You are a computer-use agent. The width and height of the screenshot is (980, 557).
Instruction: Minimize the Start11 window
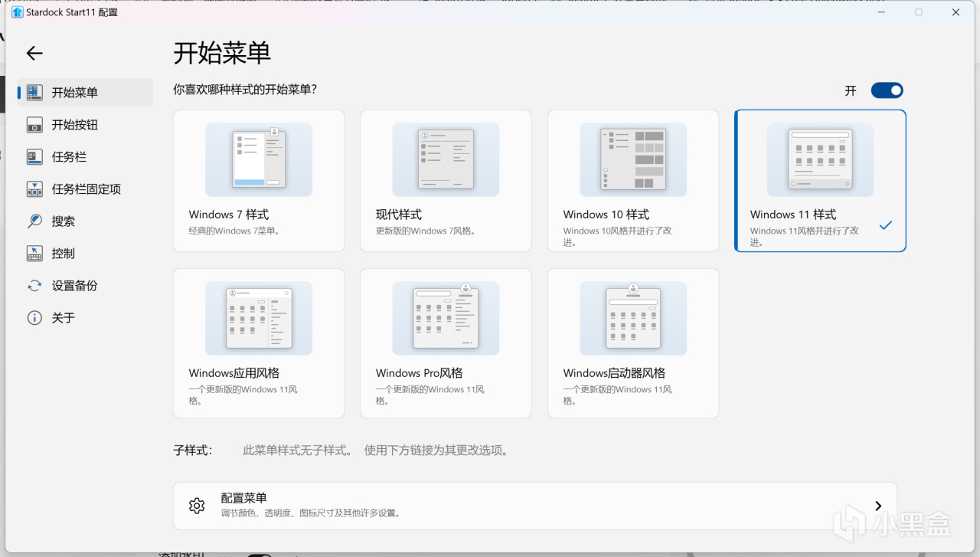881,12
